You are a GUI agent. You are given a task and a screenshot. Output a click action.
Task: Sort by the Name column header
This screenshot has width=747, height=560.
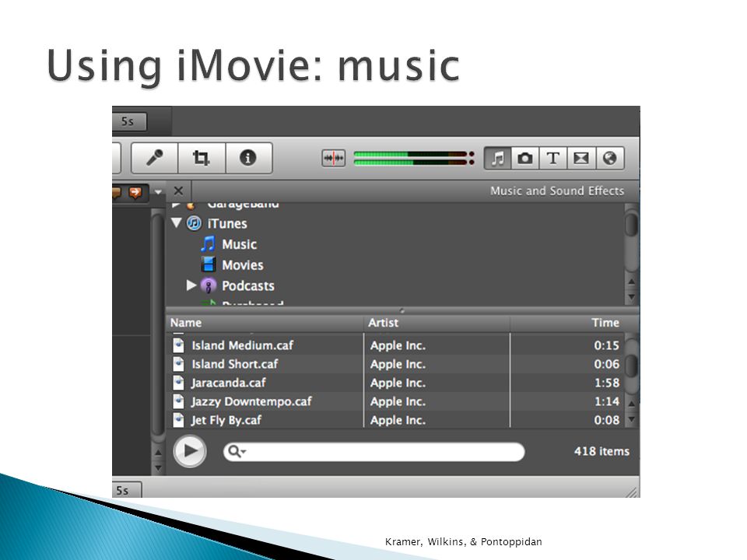coord(265,322)
